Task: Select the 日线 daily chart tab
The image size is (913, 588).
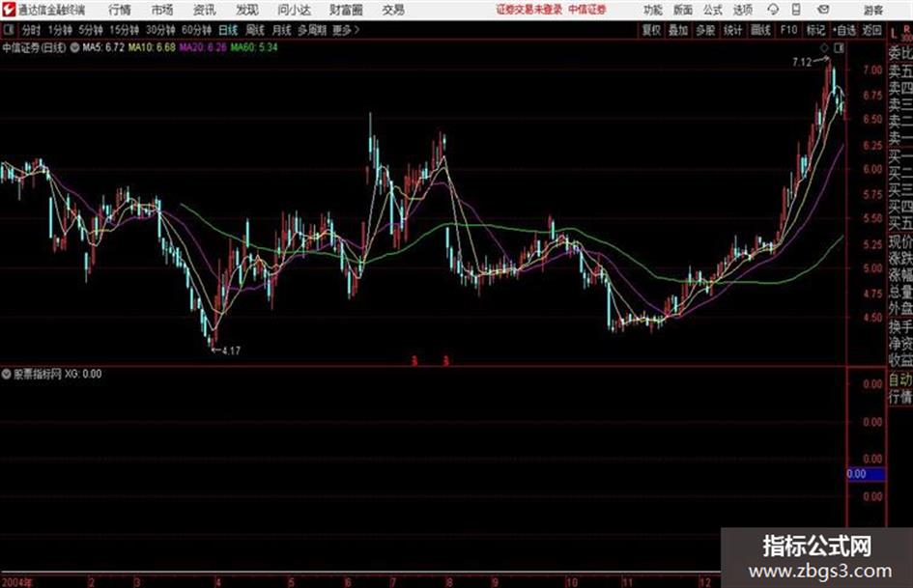Action: click(228, 30)
